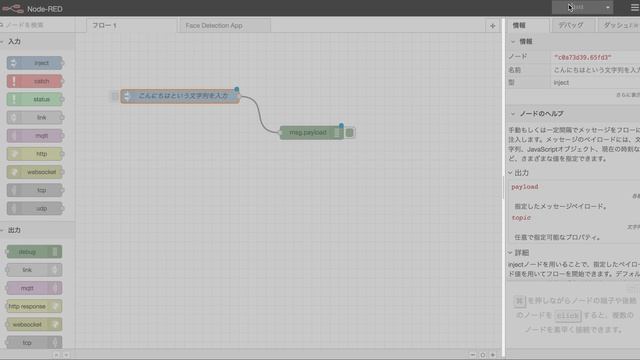Image resolution: width=640 pixels, height=360 pixels.
Task: Click the Deploy button
Action: click(x=577, y=7)
